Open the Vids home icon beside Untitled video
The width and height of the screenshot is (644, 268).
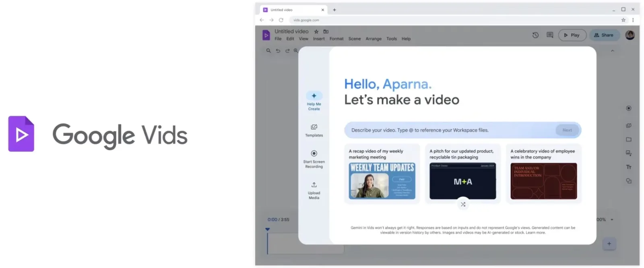tap(266, 35)
